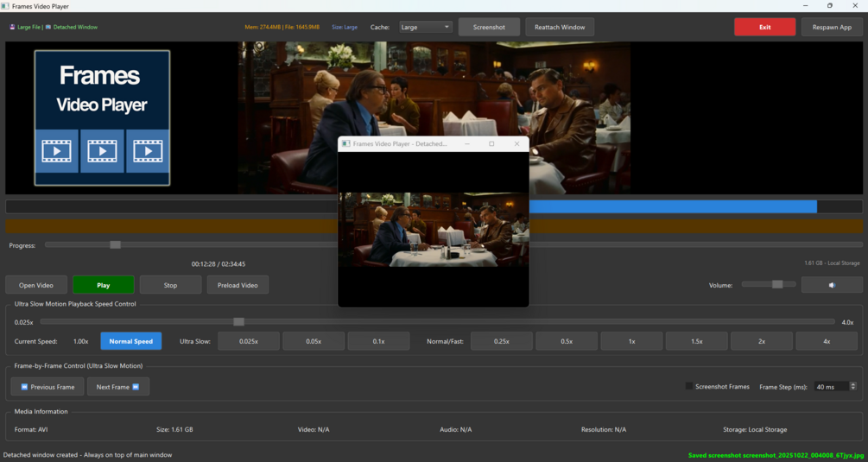Image resolution: width=868 pixels, height=462 pixels.
Task: Click Open Video button
Action: click(x=36, y=285)
